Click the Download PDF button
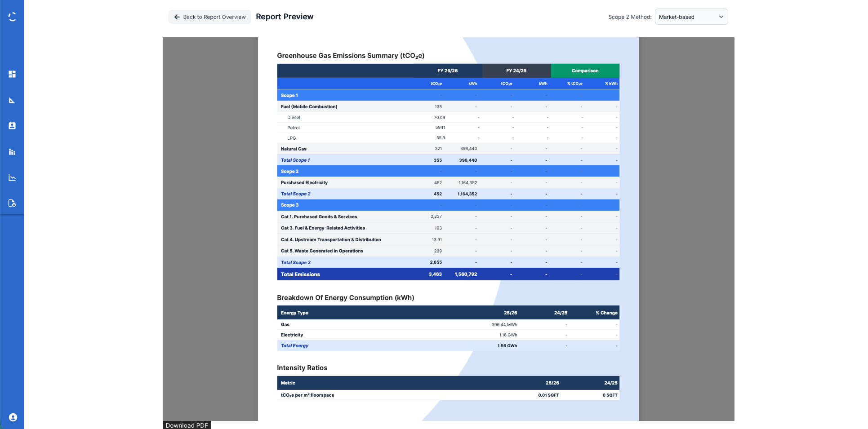This screenshot has width=868, height=429. coord(187,425)
